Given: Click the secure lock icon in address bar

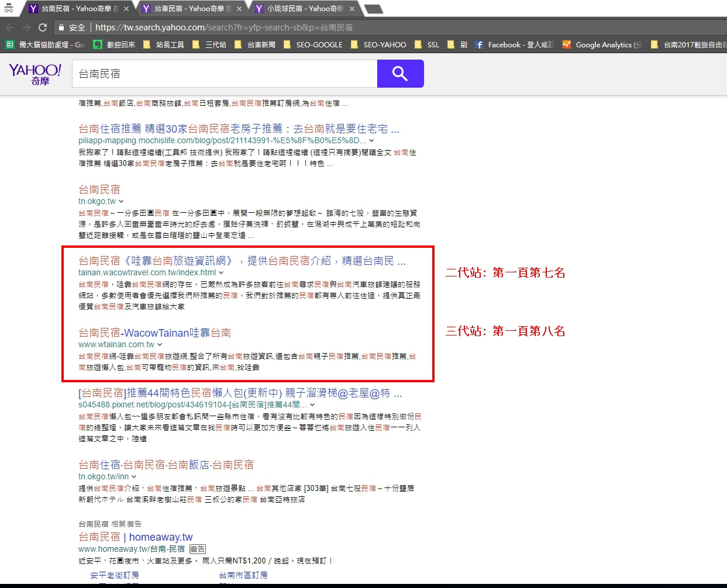Looking at the screenshot, I should coord(61,27).
